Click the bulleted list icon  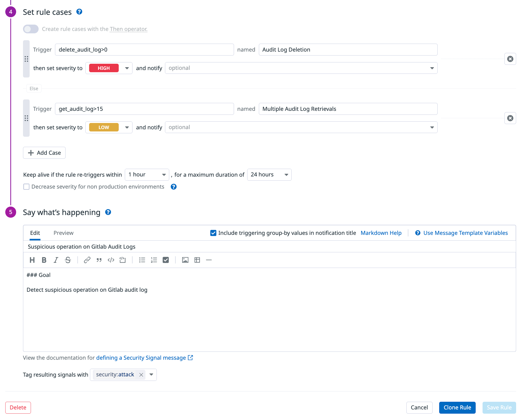142,260
